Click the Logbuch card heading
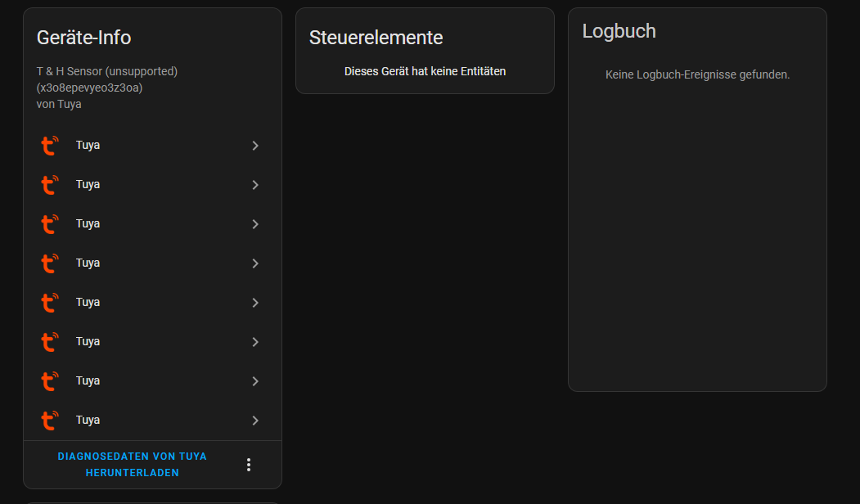Viewport: 860px width, 504px height. (619, 31)
